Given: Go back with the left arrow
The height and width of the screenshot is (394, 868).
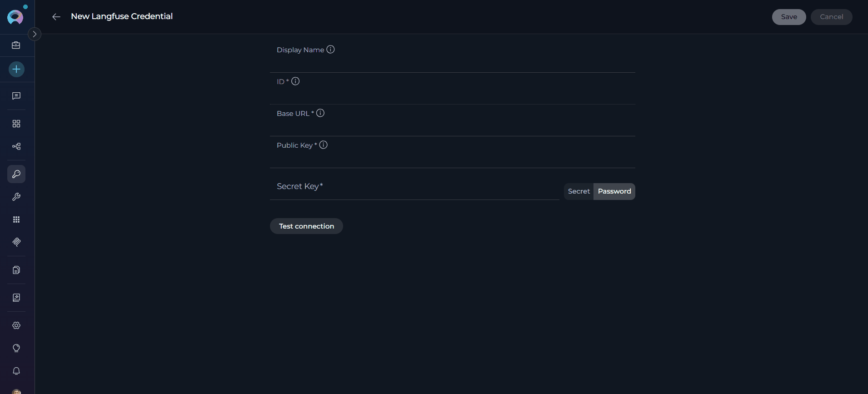Looking at the screenshot, I should [x=56, y=17].
